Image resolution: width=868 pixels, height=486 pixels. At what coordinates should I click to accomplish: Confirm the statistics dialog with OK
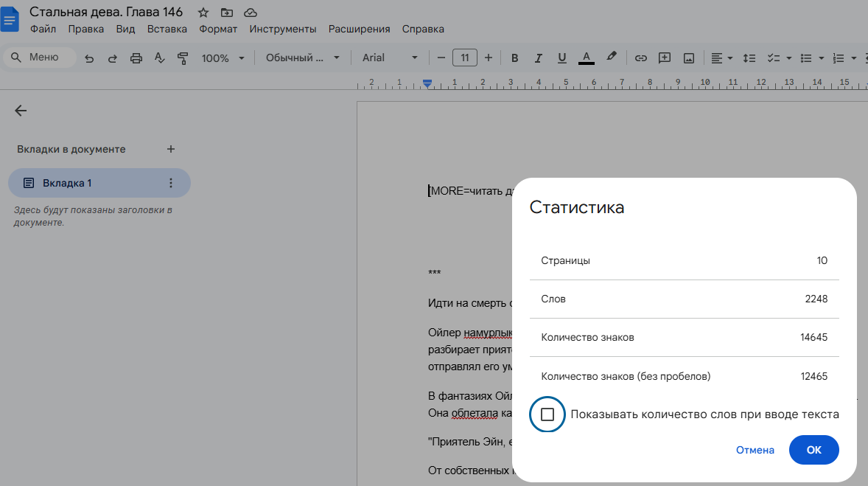tap(813, 450)
